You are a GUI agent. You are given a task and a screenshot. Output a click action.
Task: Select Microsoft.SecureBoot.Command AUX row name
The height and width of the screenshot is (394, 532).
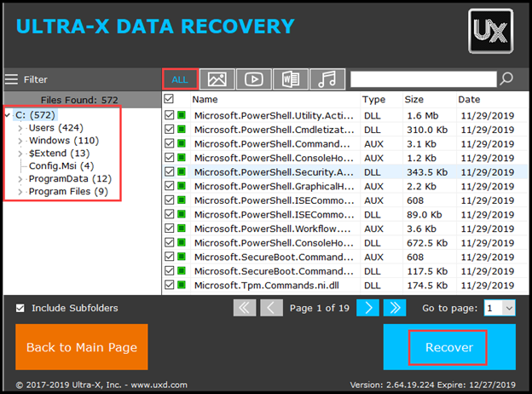tap(274, 257)
